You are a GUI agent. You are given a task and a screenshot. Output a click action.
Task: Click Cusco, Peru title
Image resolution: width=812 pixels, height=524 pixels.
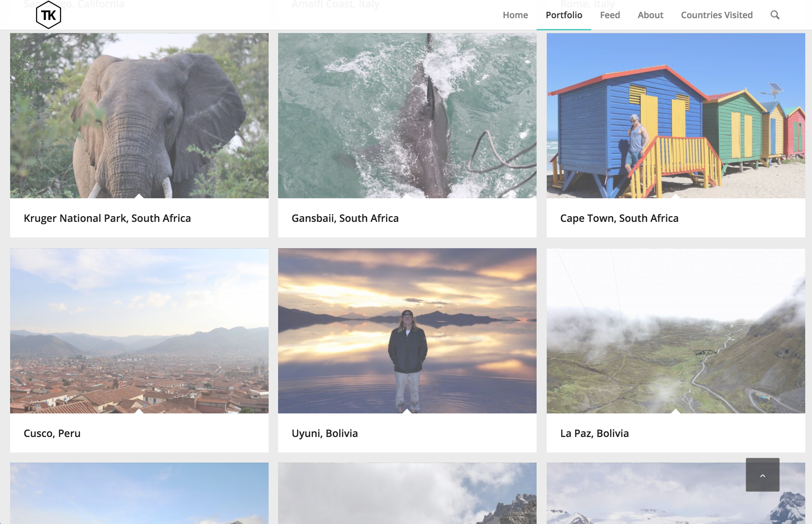pos(52,433)
